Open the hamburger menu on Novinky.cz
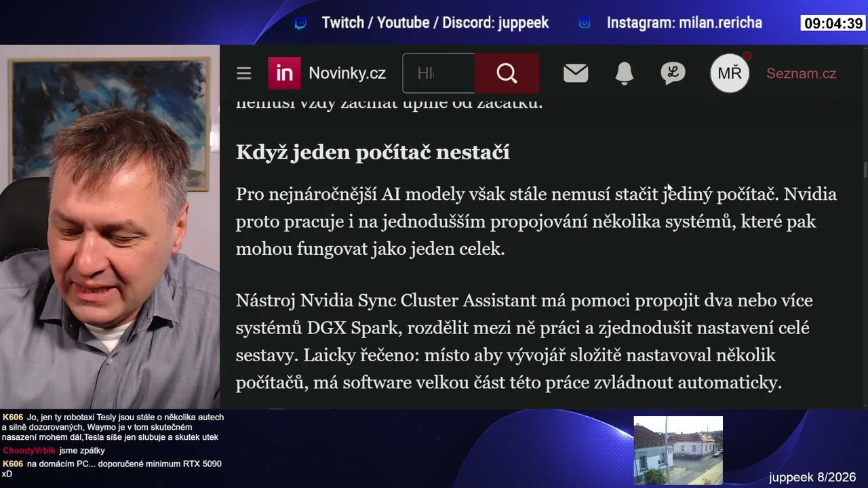 click(x=244, y=73)
